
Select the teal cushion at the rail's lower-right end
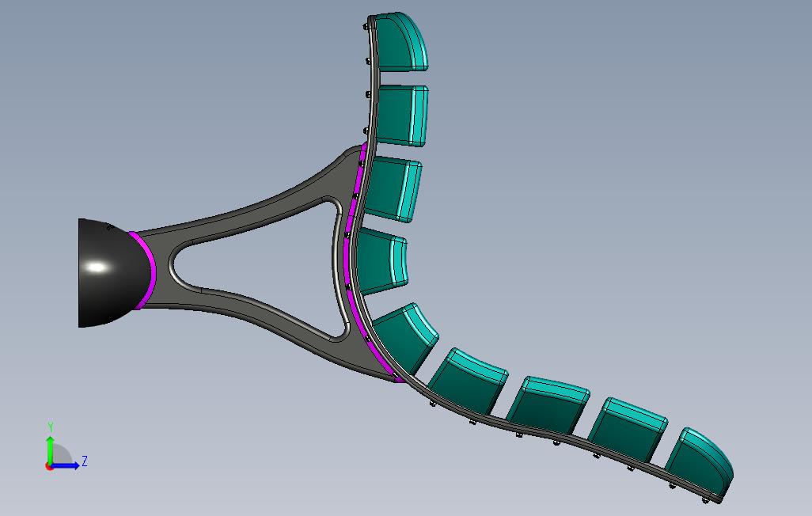(699, 462)
